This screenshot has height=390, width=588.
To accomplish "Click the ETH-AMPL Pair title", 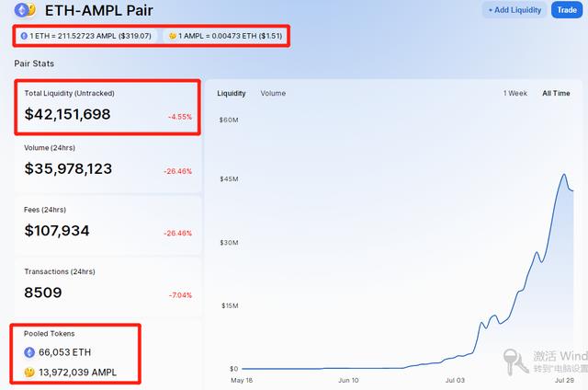I will click(99, 10).
